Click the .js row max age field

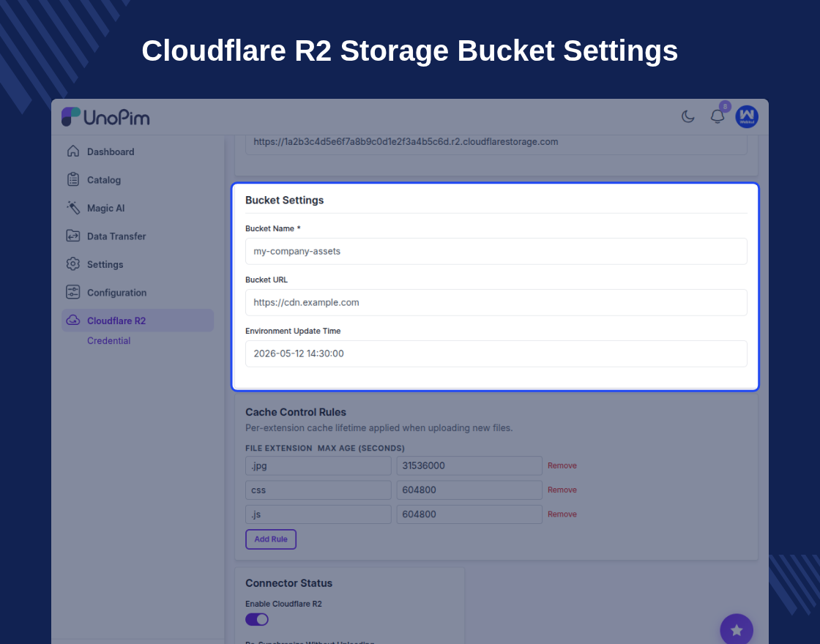click(x=469, y=514)
